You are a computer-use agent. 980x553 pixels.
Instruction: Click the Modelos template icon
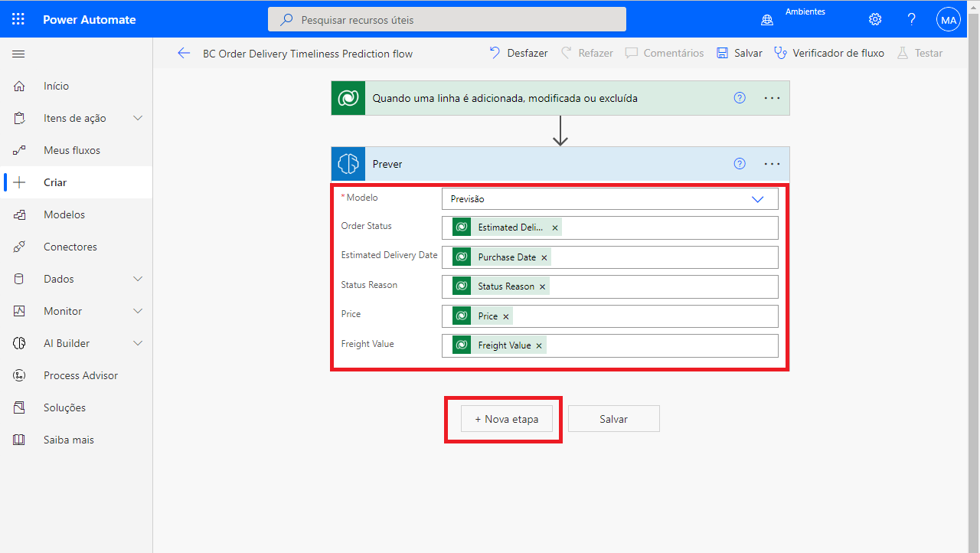tap(19, 214)
